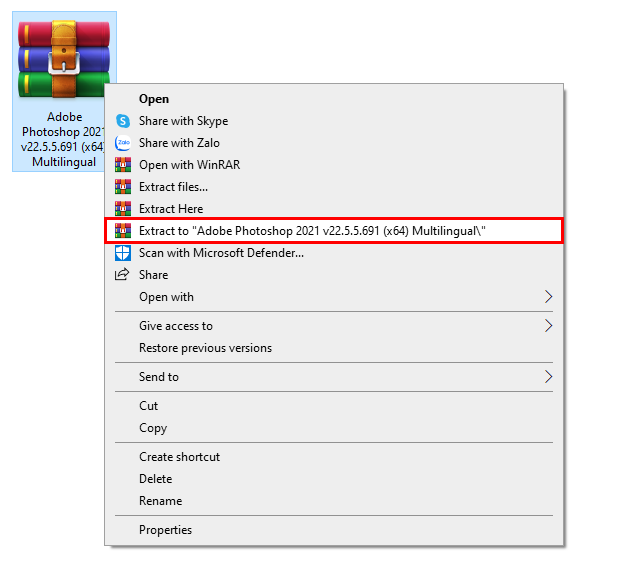Screen dimensions: 617x572
Task: Click WinRAR icon beside Extract files
Action: [x=123, y=187]
